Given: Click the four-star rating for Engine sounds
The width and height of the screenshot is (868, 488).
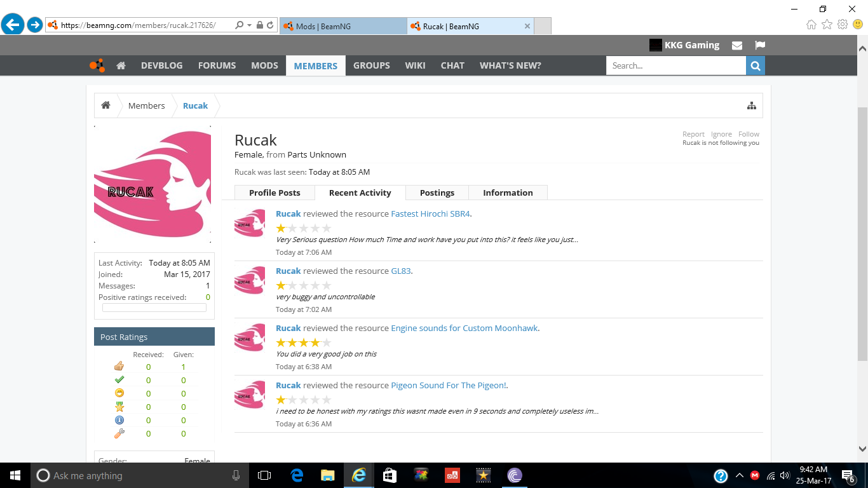Looking at the screenshot, I should pyautogui.click(x=304, y=342).
